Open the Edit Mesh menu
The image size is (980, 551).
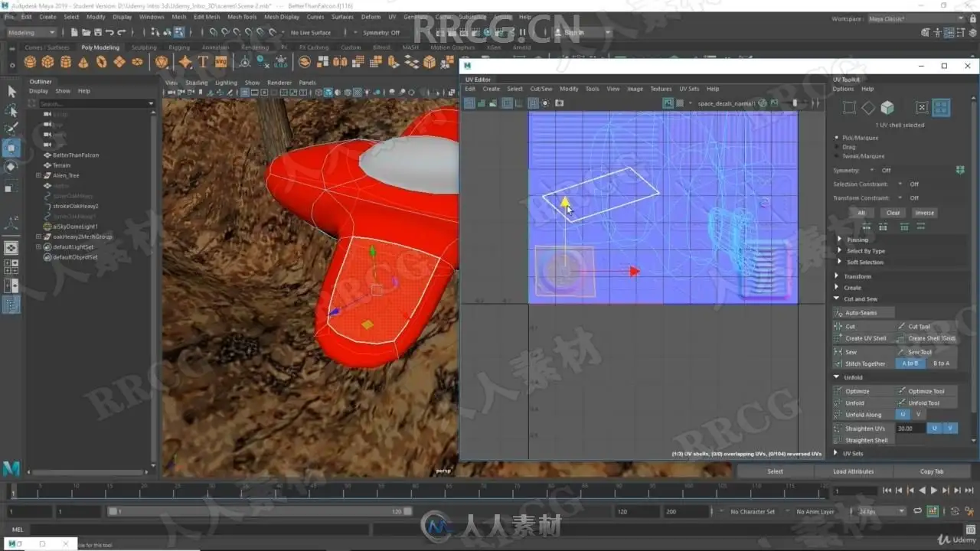[x=207, y=17]
